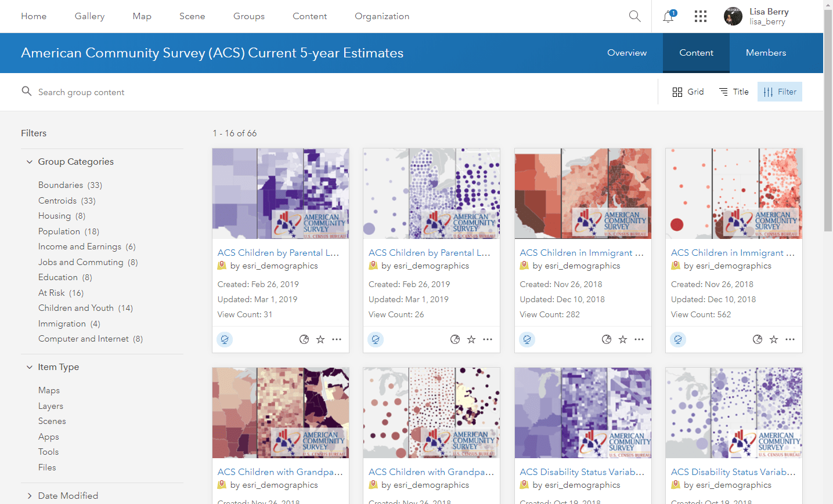
Task: Expand the Date Modified filter section
Action: (63, 496)
